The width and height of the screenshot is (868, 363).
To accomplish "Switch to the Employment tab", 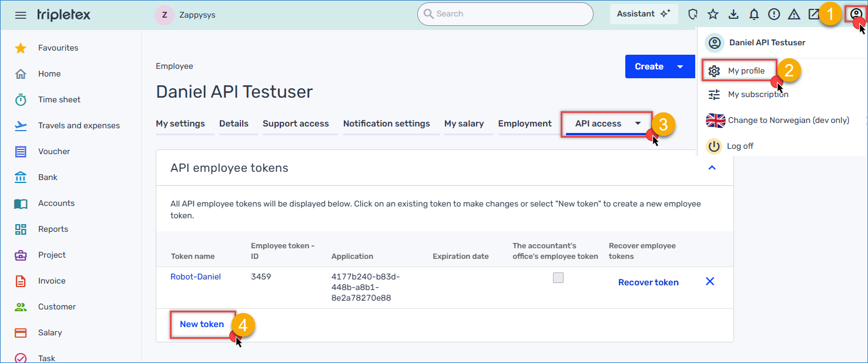I will [525, 124].
